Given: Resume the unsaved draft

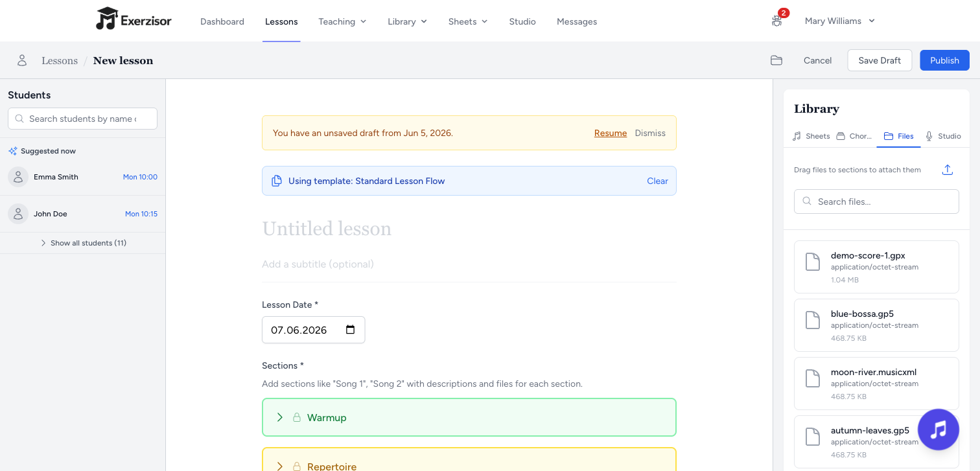Looking at the screenshot, I should (611, 133).
